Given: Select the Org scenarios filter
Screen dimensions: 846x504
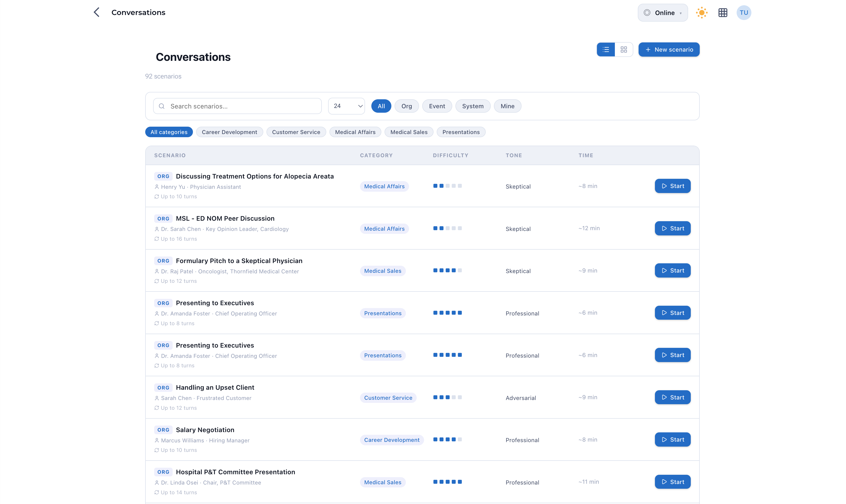Looking at the screenshot, I should (406, 106).
